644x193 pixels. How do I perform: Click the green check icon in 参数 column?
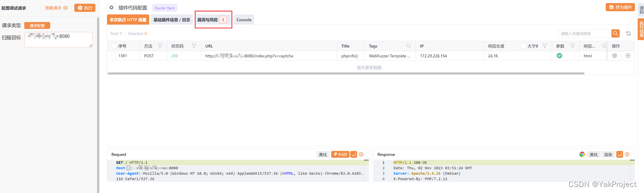click(559, 56)
